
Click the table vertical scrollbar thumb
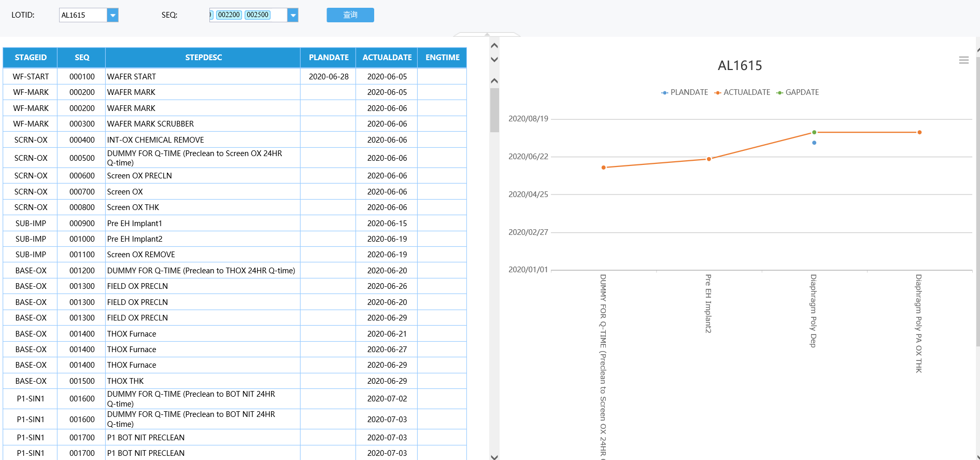pos(494,110)
